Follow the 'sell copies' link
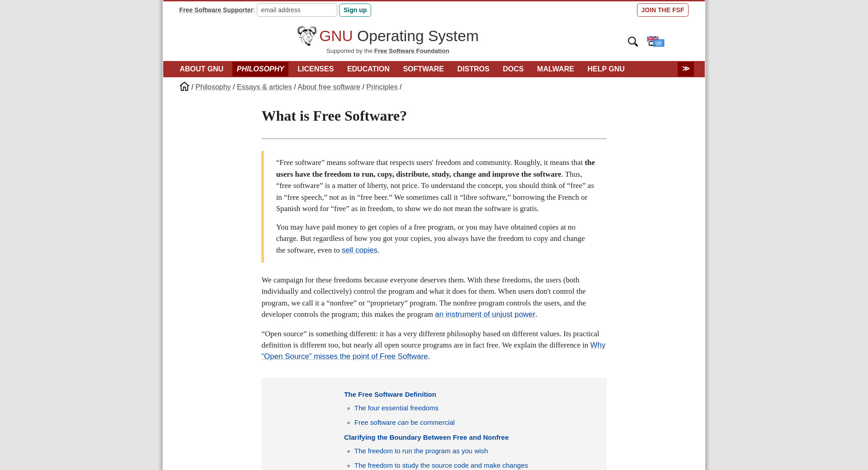 [x=359, y=250]
